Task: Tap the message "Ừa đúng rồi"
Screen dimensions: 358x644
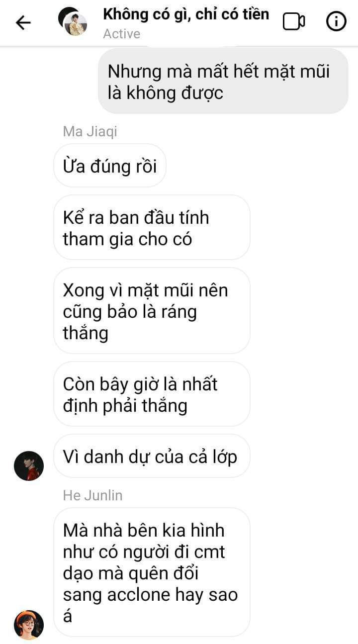Action: pyautogui.click(x=110, y=166)
